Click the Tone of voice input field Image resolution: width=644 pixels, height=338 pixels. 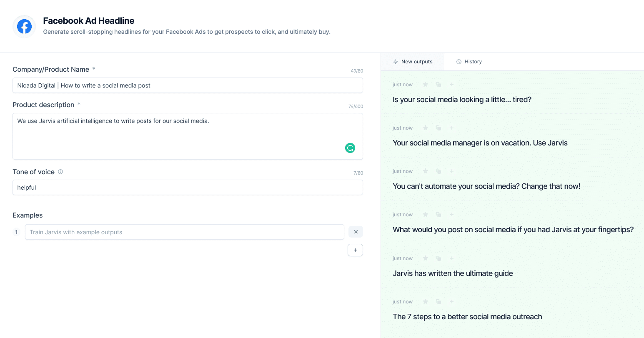(188, 188)
